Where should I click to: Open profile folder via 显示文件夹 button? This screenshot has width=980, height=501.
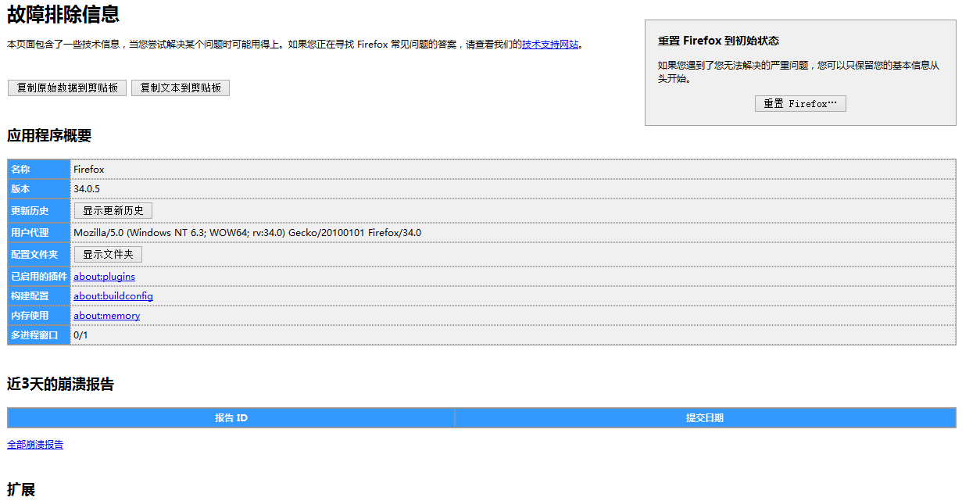coord(108,255)
